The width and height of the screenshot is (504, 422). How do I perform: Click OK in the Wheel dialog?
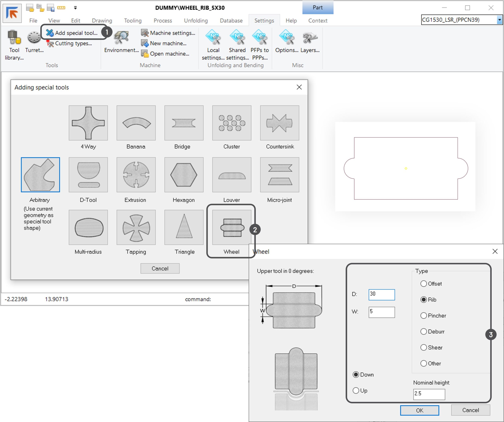pyautogui.click(x=419, y=410)
